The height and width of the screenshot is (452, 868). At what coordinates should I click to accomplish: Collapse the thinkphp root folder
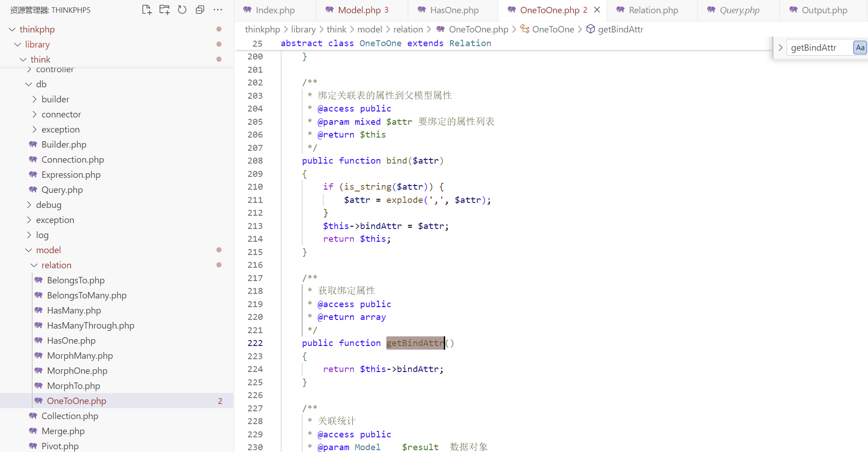[12, 29]
